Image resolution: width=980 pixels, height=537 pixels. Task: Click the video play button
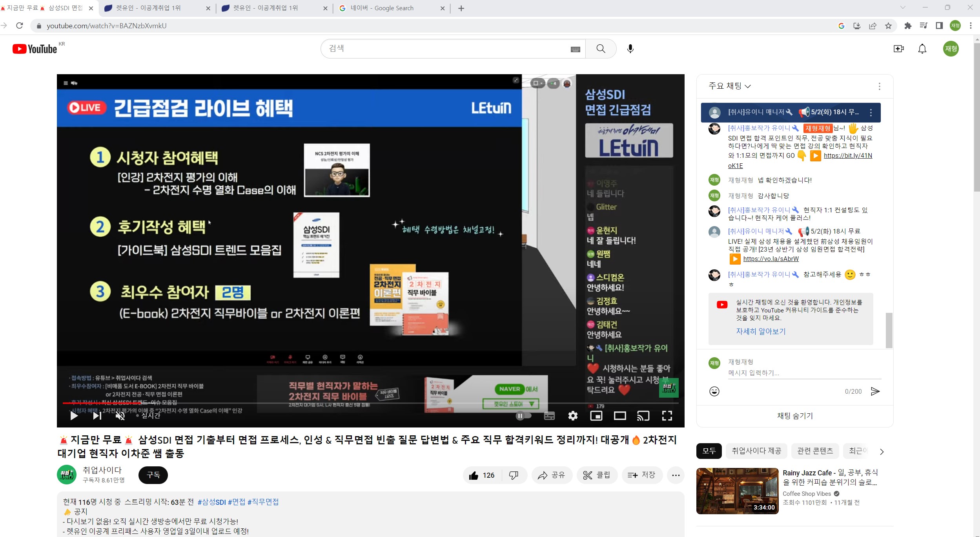pyautogui.click(x=74, y=416)
